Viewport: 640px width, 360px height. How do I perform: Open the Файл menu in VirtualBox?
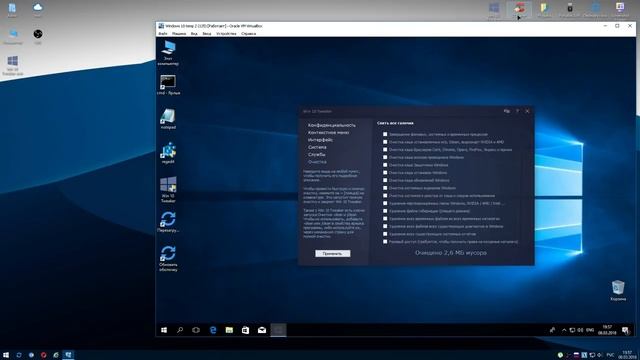coord(162,33)
